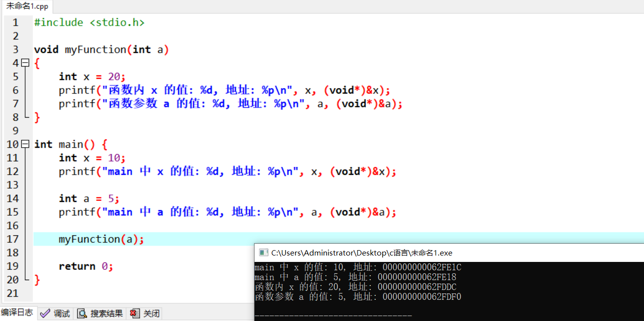Click the closing brace on line 20
Viewport: 644px width, 321px height.
[37, 280]
